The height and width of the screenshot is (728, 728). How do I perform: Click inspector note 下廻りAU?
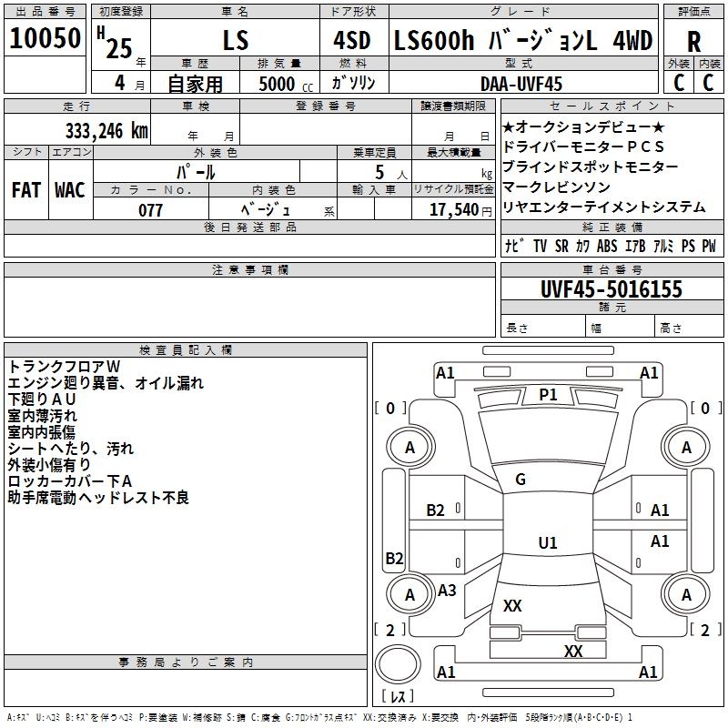click(x=42, y=399)
